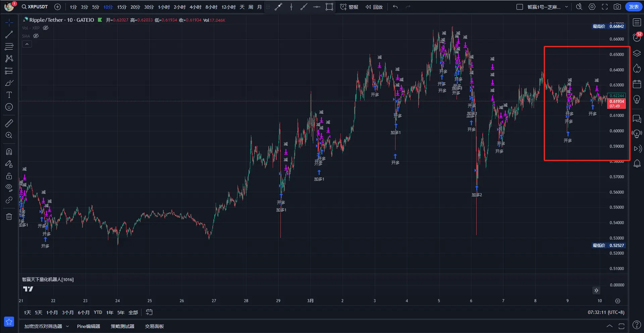
Task: Open the Pine编辑器 tab
Action: (x=89, y=326)
